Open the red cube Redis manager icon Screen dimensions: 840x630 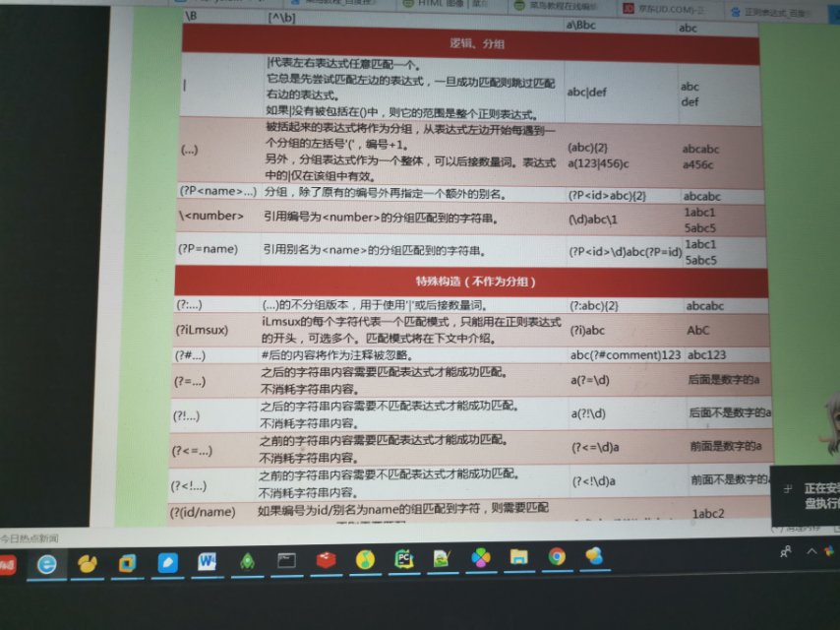point(326,560)
